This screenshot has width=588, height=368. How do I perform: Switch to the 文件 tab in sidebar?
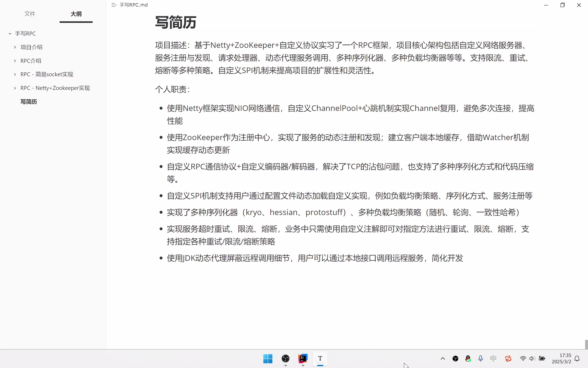coord(30,14)
